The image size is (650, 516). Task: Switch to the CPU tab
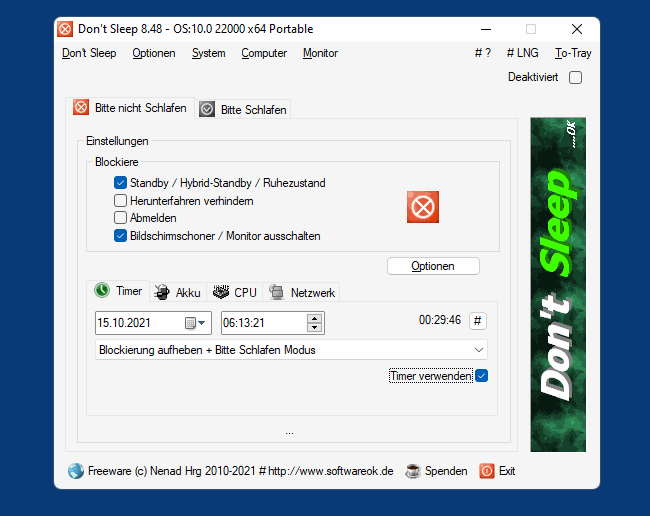click(235, 292)
